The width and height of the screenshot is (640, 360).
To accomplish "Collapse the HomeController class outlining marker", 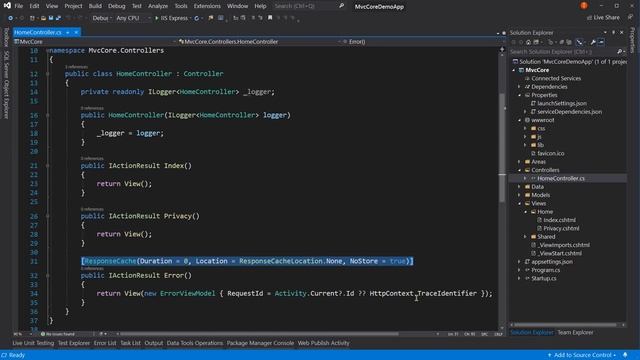I will point(48,74).
